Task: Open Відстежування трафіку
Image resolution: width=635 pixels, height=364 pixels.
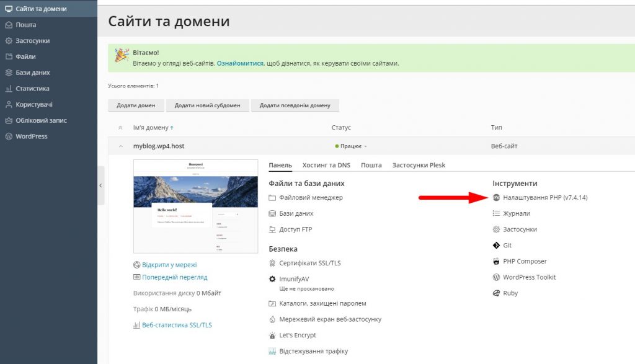Action: tap(313, 351)
